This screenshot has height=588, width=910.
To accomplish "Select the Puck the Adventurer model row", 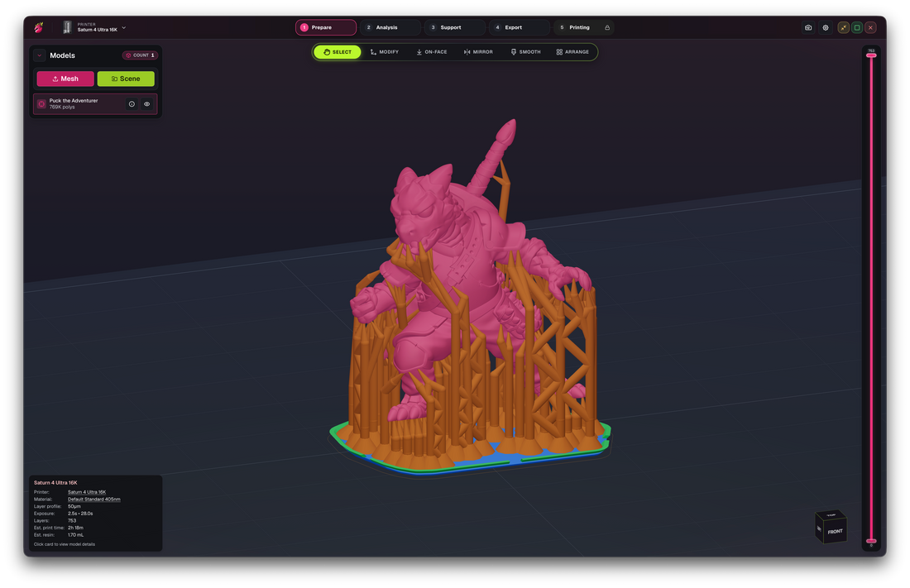I will [95, 104].
